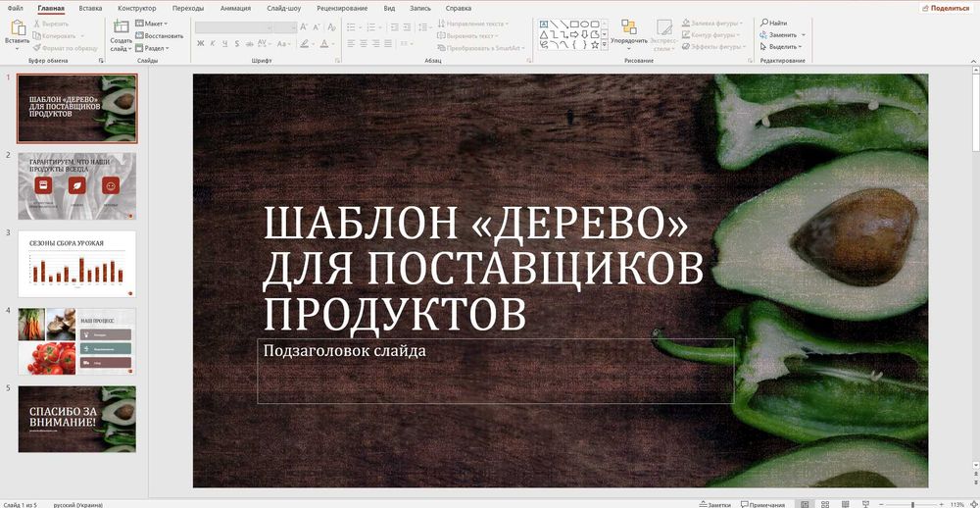Click clear formatting icon
This screenshot has height=508, width=980.
coord(330,26)
